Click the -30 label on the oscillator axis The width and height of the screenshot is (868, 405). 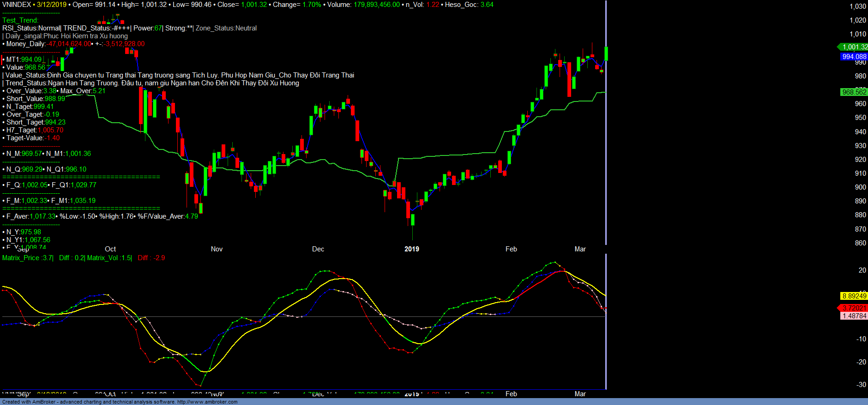(x=861, y=385)
